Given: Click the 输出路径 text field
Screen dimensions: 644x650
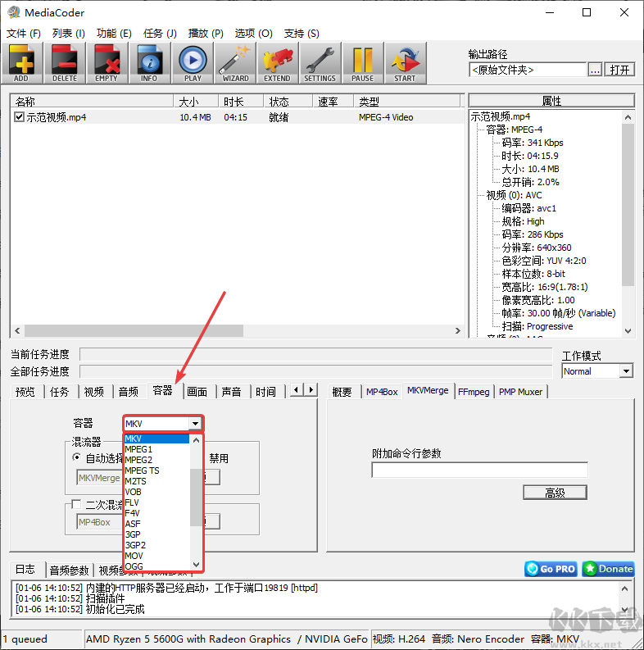Looking at the screenshot, I should [x=528, y=70].
